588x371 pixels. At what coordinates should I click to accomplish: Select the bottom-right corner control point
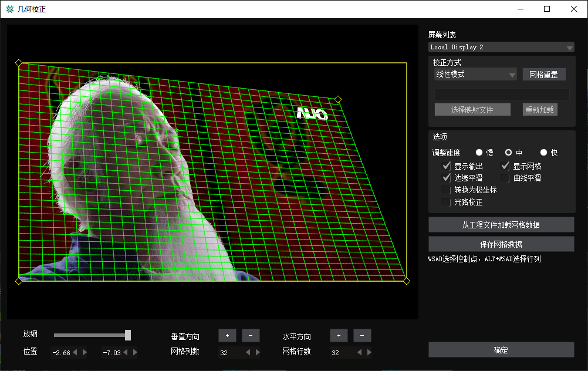(x=407, y=281)
